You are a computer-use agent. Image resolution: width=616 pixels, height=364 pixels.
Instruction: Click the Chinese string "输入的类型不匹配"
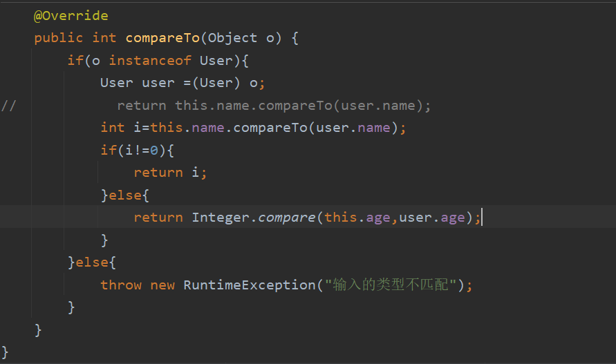click(x=391, y=285)
